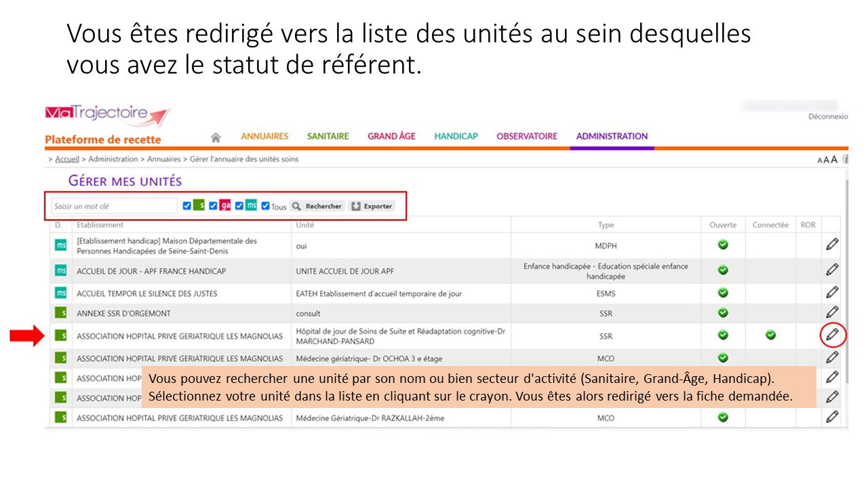
Task: Uncheck the green 's' Sanitaire filter checkbox
Action: click(187, 206)
